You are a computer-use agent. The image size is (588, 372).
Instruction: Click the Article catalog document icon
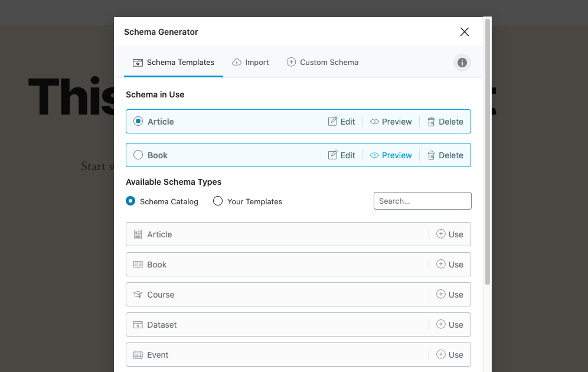[x=138, y=234]
